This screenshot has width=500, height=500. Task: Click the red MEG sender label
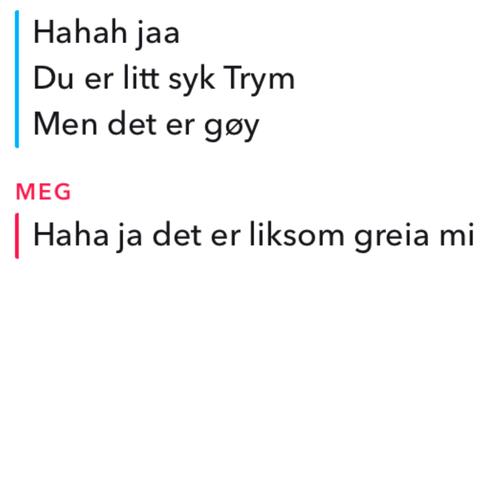[44, 192]
